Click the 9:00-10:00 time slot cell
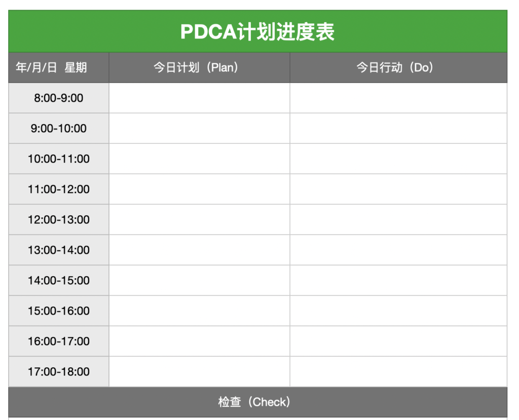 point(58,128)
